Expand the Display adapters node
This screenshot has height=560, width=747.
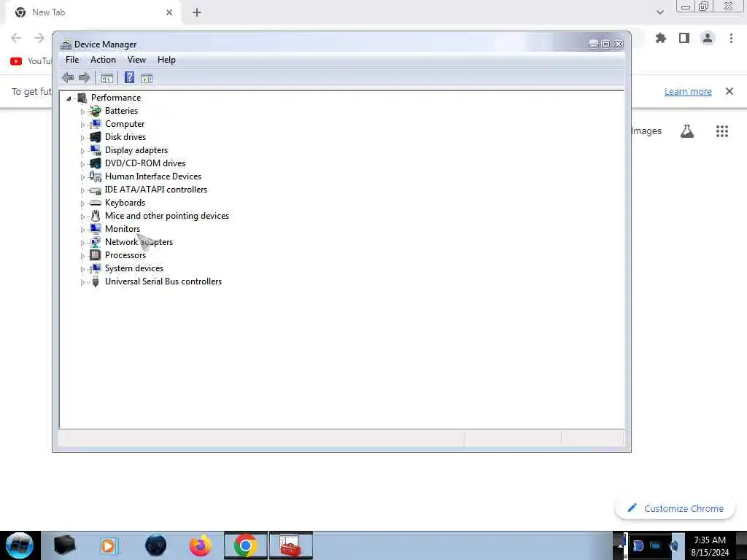[82, 151]
